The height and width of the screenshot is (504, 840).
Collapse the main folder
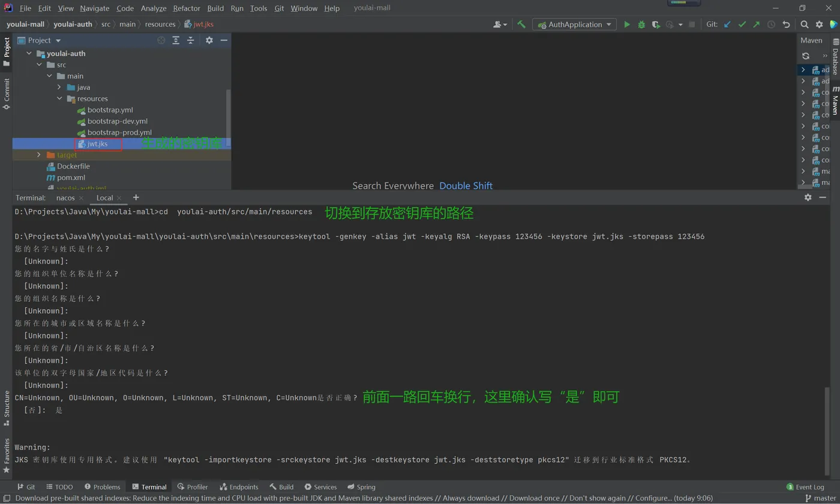(50, 76)
